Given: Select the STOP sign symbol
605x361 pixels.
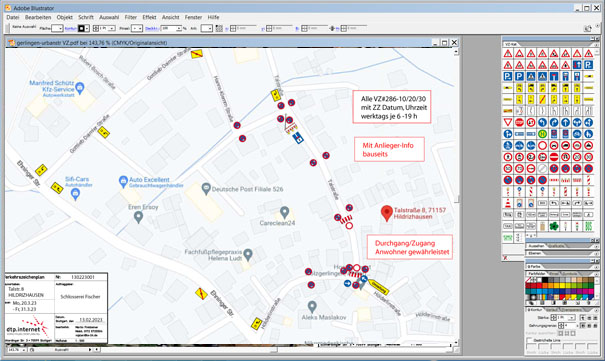Looking at the screenshot, I should (x=519, y=122).
